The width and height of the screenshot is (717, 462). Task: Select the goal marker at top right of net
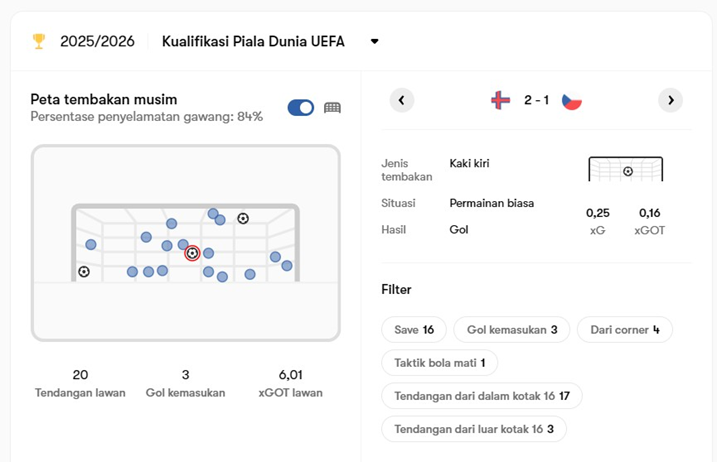[x=243, y=218]
